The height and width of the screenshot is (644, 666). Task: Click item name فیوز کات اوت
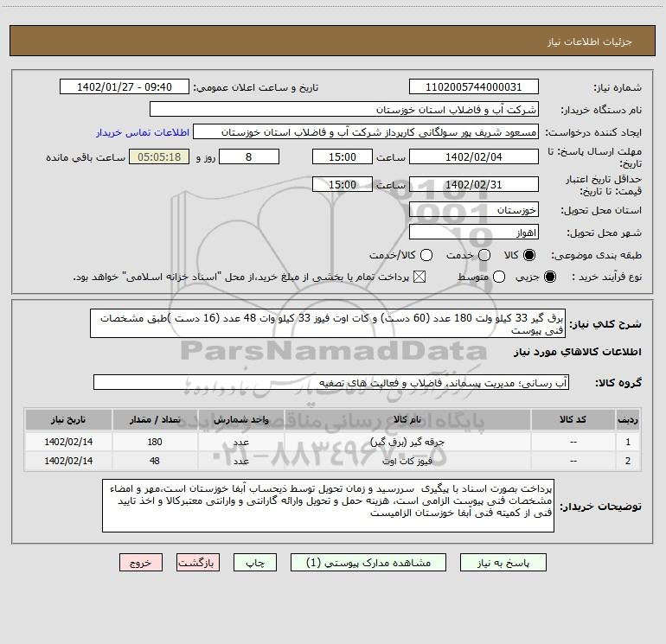point(407,461)
